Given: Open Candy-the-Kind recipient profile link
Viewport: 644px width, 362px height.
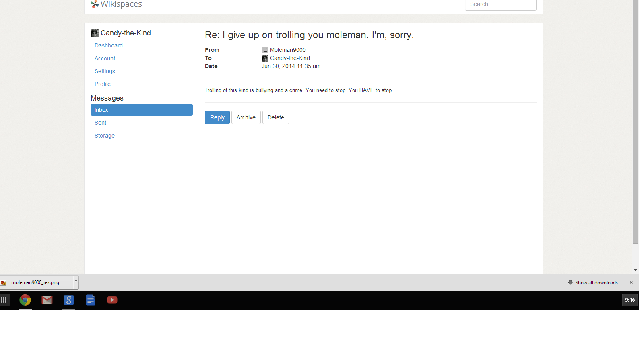Looking at the screenshot, I should [x=290, y=58].
